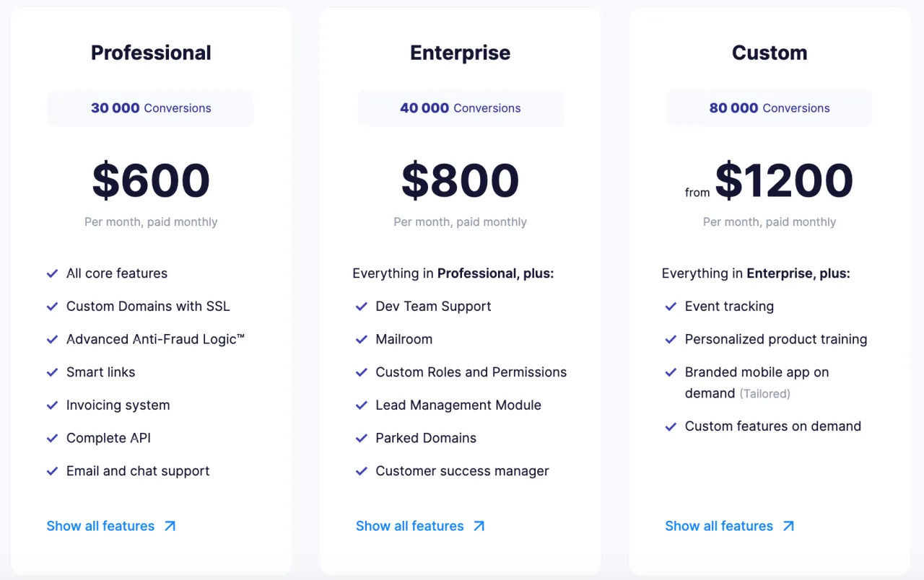The width and height of the screenshot is (924, 580).
Task: Click the $600 Professional price
Action: tap(151, 180)
